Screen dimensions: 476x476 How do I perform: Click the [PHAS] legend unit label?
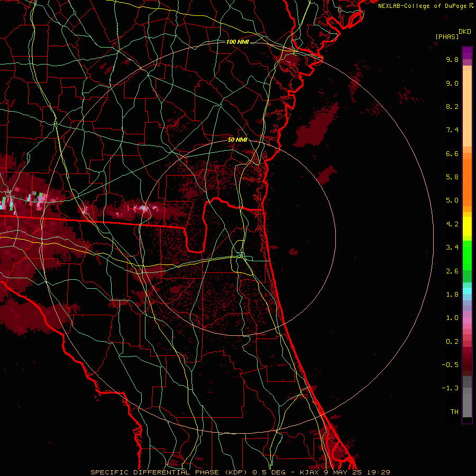click(x=447, y=36)
